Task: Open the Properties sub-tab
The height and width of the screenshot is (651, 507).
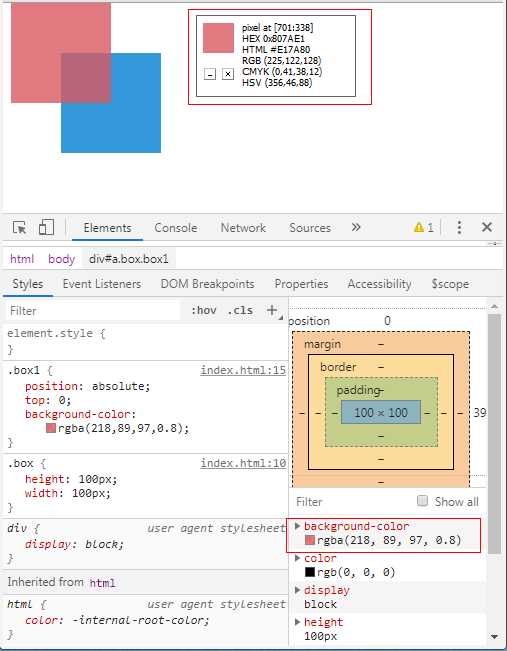Action: (x=301, y=284)
